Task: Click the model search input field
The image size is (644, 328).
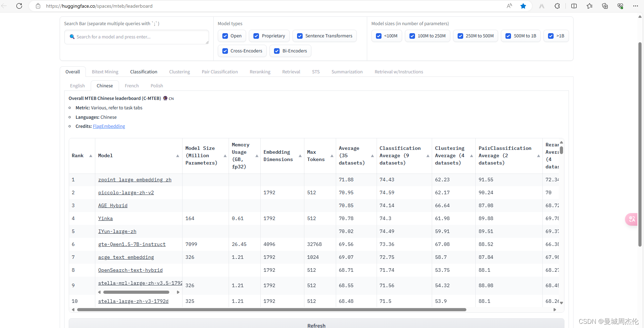Action: pyautogui.click(x=136, y=37)
